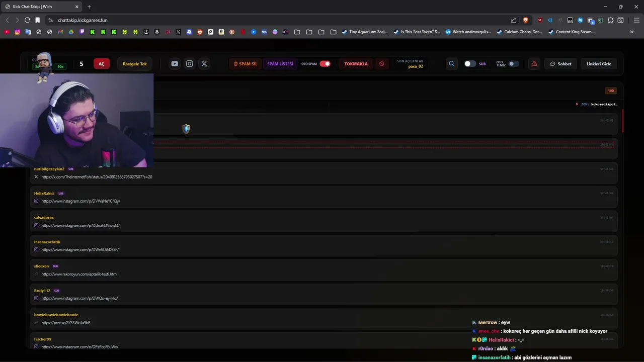Open bowiebowiebowiebowie's prnt.sc link
Viewport: 644px width, 362px height.
[x=66, y=323]
